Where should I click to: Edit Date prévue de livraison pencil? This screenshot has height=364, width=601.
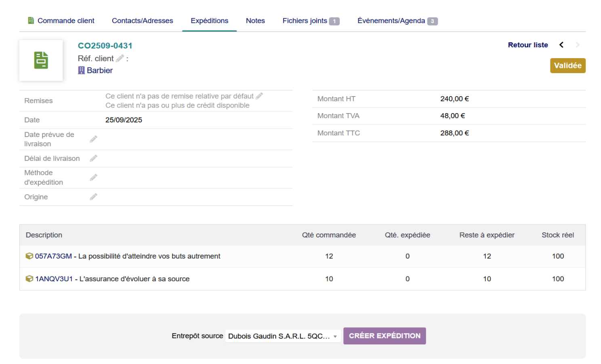tap(93, 139)
